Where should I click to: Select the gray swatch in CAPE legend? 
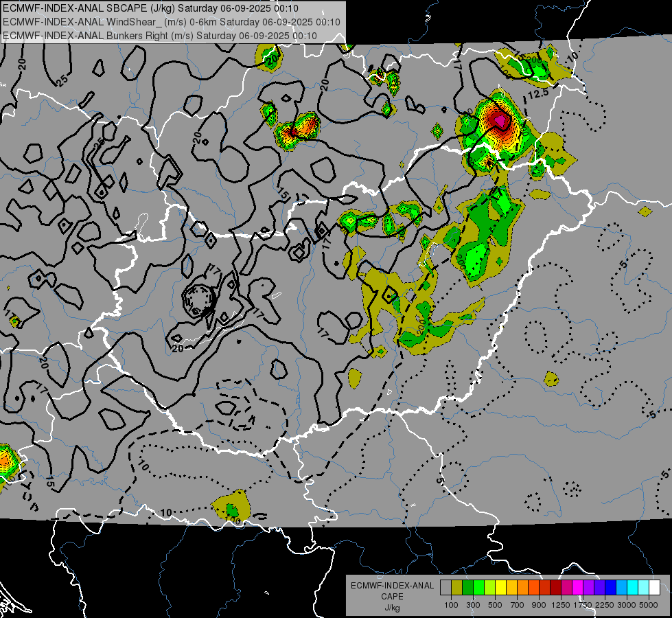445,588
